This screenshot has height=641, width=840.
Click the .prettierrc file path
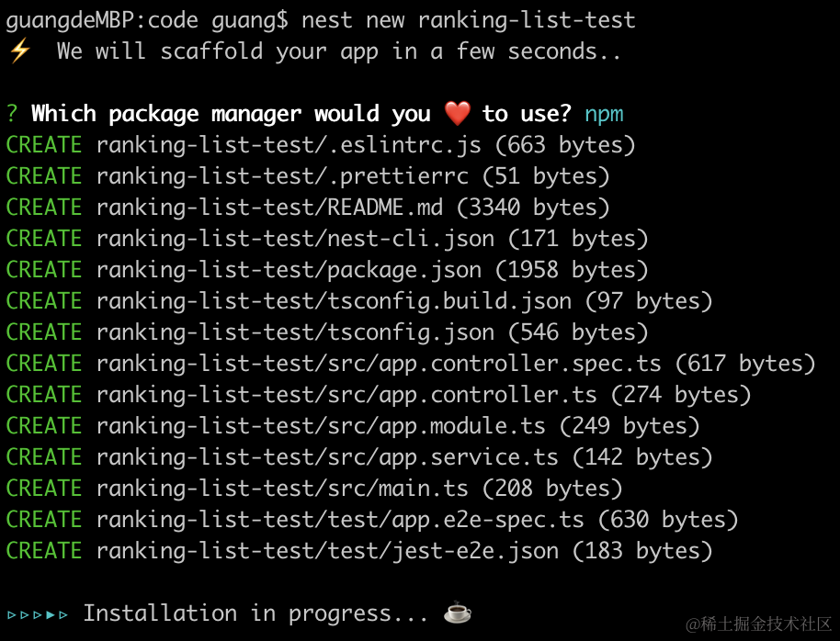point(282,176)
